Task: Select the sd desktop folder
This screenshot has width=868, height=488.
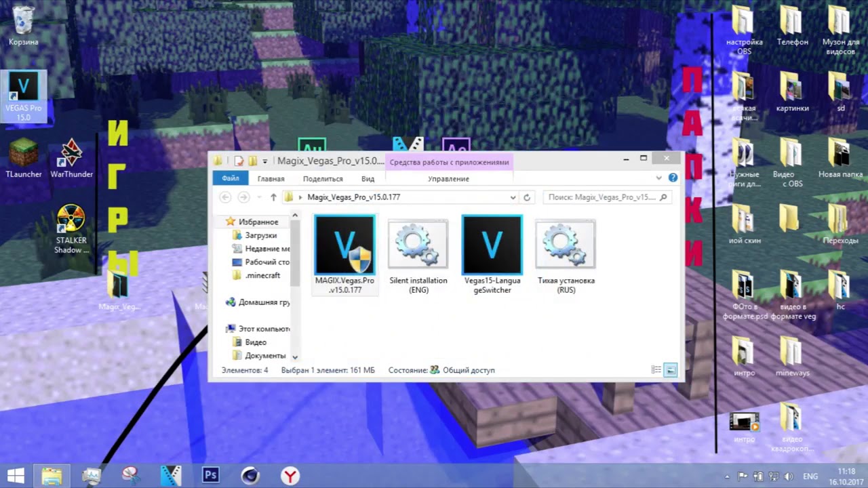Action: coord(840,91)
